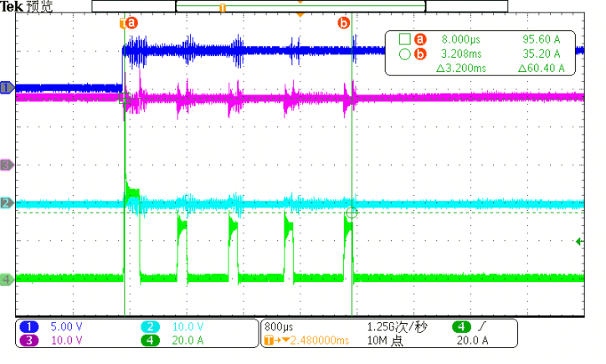
Task: Click the orange trigger position marker at top center
Action: tap(300, 15)
